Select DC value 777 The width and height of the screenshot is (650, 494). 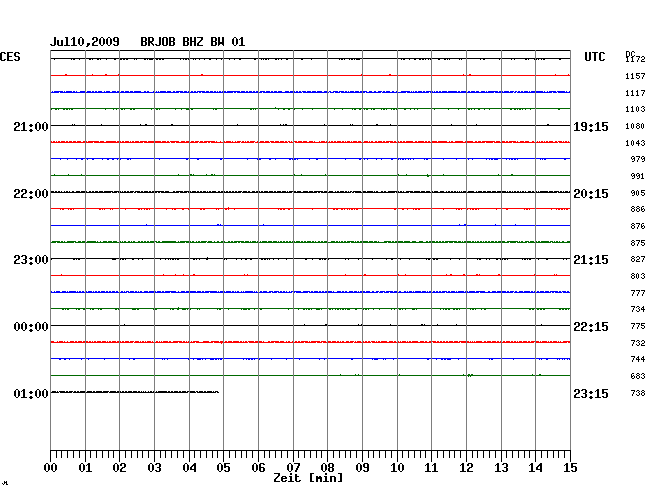[x=638, y=293]
